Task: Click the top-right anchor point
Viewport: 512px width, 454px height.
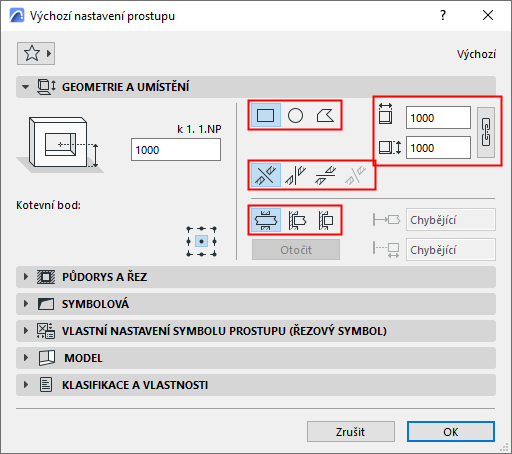Action: point(214,229)
